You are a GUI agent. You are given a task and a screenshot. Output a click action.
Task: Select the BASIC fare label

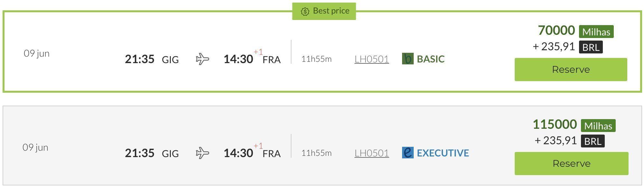coord(431,59)
